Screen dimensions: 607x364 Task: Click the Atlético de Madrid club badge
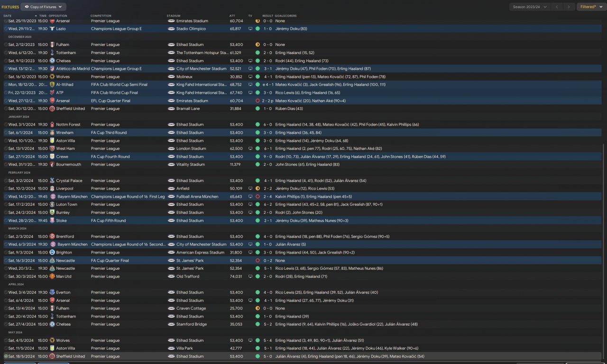click(x=52, y=69)
